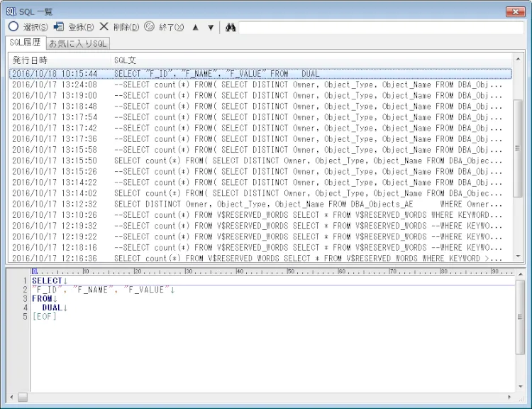The height and width of the screenshot is (409, 532).
Task: Select the row dated 2016/10/17 13:12:32
Action: pyautogui.click(x=260, y=204)
